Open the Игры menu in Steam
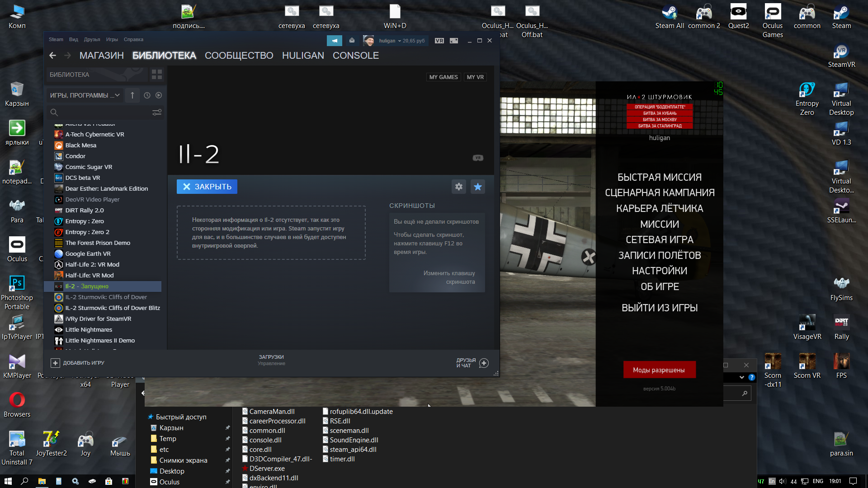The height and width of the screenshot is (488, 868). (x=112, y=39)
